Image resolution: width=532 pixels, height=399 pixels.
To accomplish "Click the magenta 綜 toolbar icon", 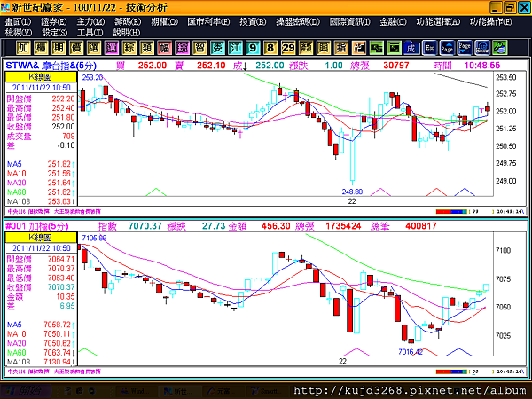I will point(182,48).
